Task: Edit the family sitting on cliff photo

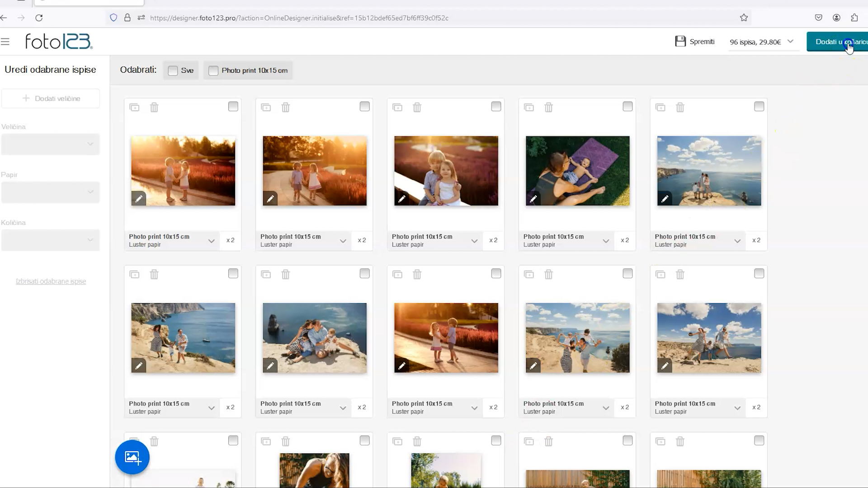Action: click(x=270, y=366)
